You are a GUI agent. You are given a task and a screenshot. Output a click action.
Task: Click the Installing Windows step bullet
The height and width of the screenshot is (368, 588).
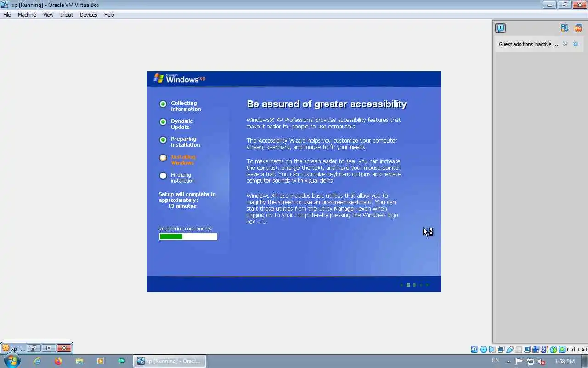(x=163, y=158)
